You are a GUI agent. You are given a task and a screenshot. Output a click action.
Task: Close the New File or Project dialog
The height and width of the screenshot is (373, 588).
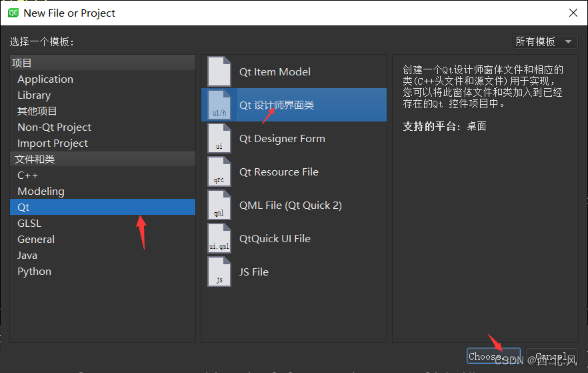pyautogui.click(x=573, y=13)
